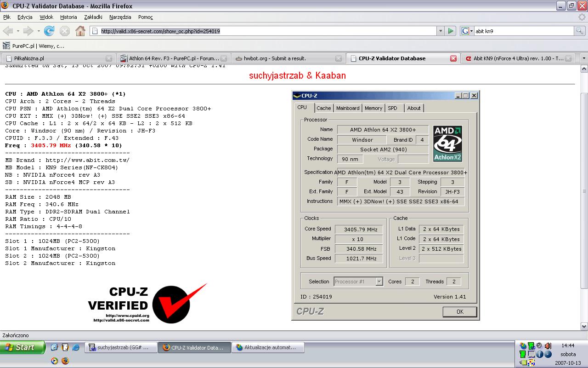Click the red speaker volume tray icon

click(548, 346)
